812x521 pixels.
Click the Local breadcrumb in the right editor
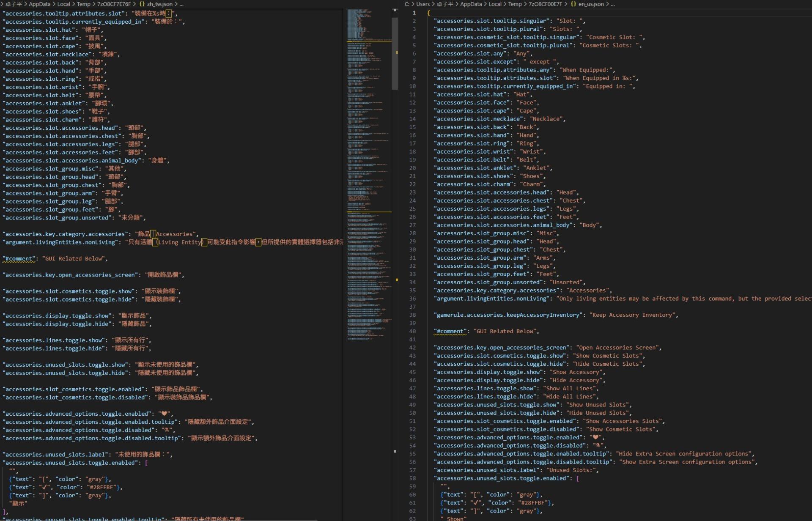point(495,4)
